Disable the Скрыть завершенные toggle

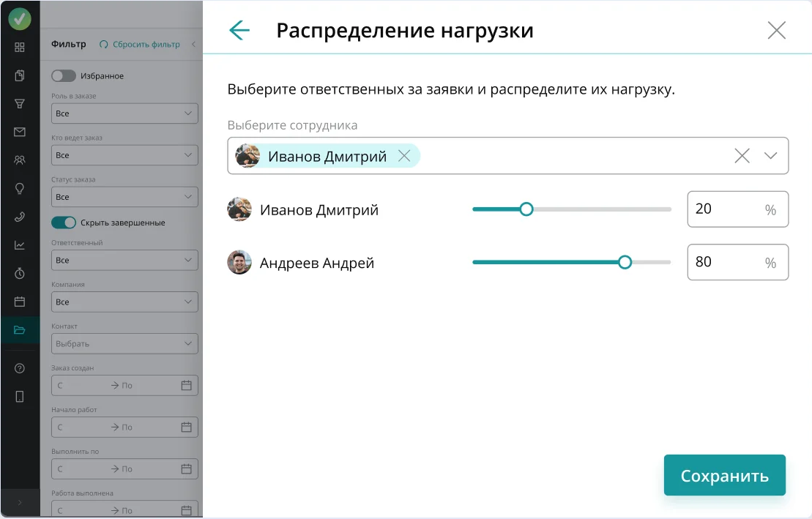(64, 223)
